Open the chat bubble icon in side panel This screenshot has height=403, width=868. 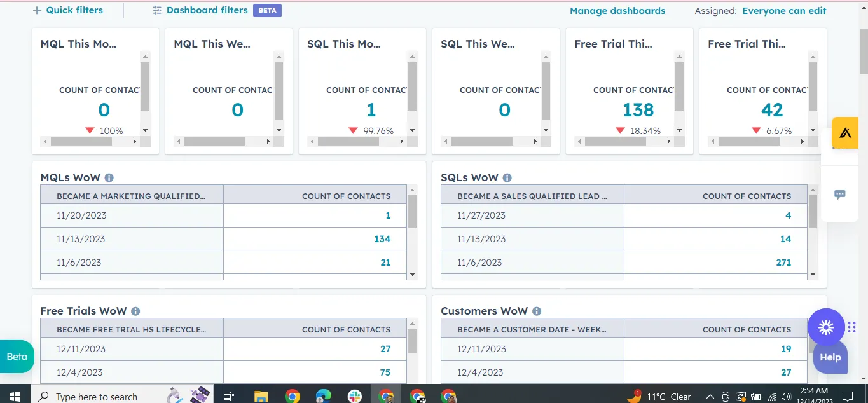[x=839, y=195]
